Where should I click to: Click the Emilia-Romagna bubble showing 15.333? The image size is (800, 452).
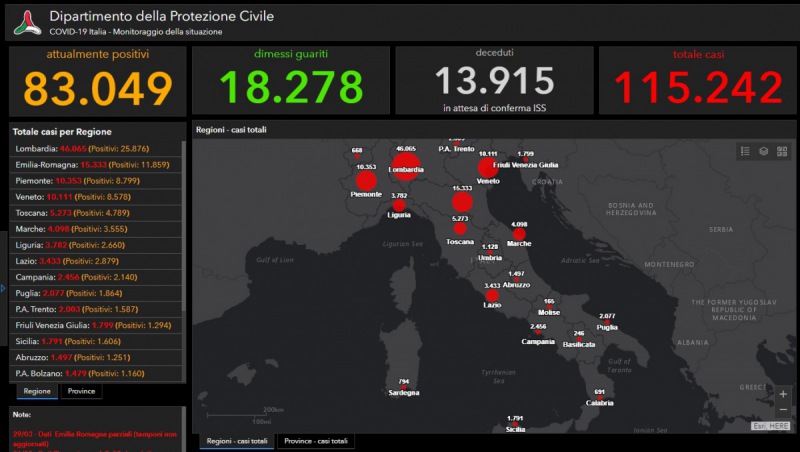(461, 201)
